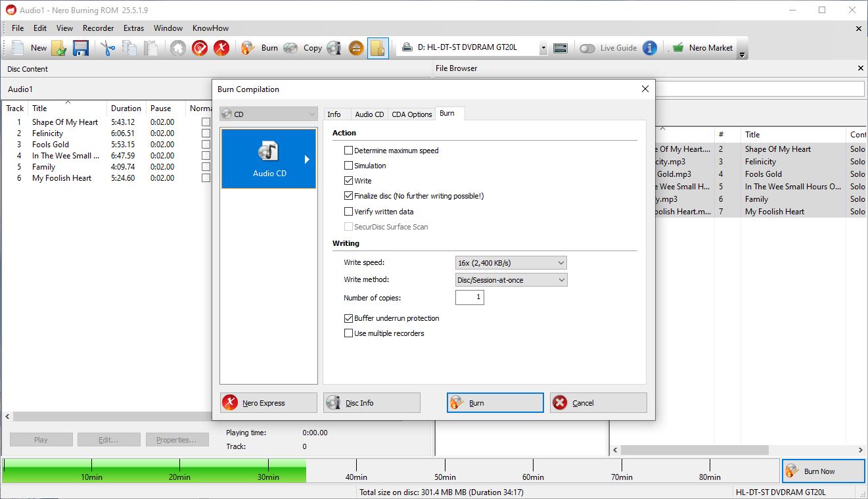Click the Copy disc icon in the toolbar

click(290, 48)
